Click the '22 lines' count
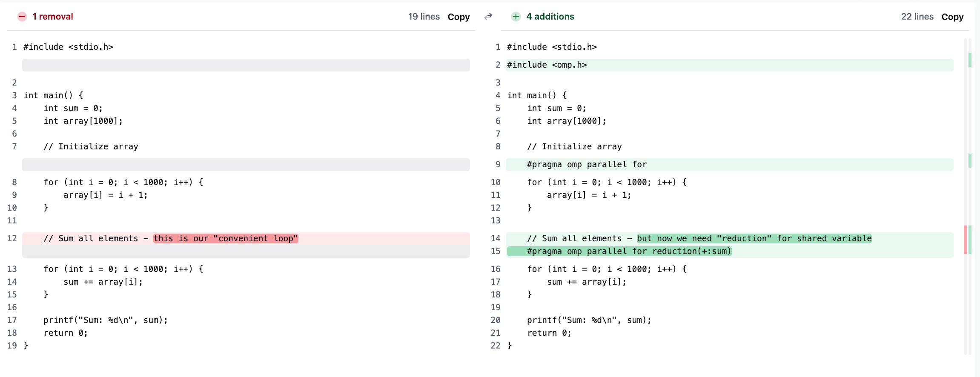The height and width of the screenshot is (377, 980). coord(917,17)
